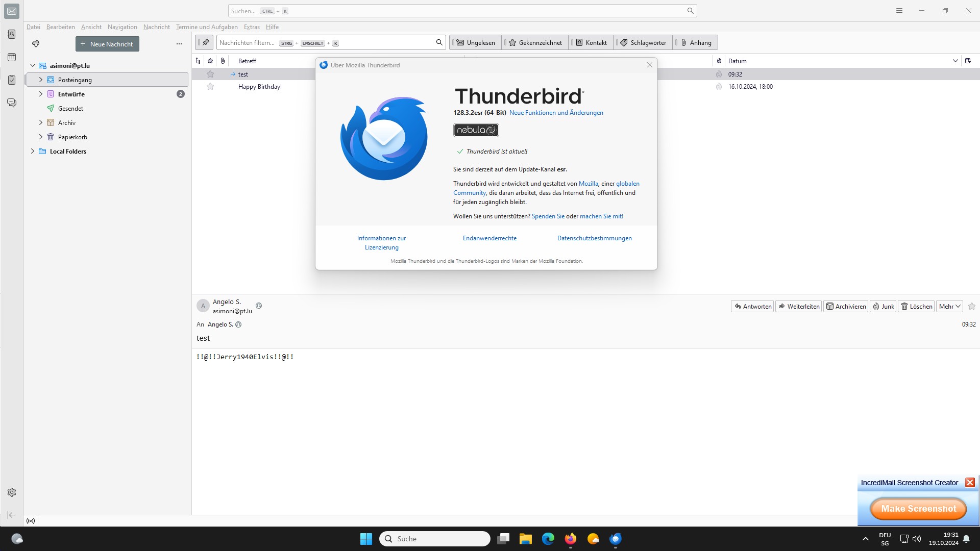Toggle the Ungelesen quick filter
Image resolution: width=980 pixels, height=551 pixels.
476,43
